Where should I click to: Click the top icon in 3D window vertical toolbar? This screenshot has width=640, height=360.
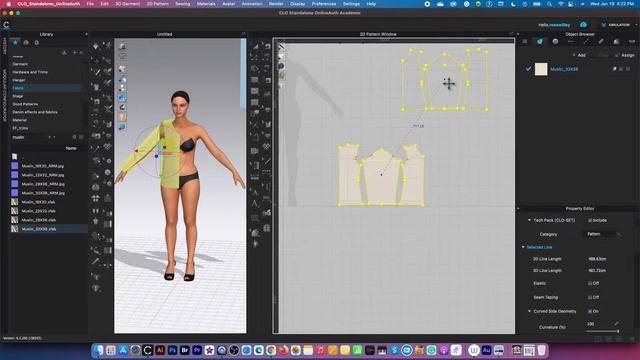point(122,46)
